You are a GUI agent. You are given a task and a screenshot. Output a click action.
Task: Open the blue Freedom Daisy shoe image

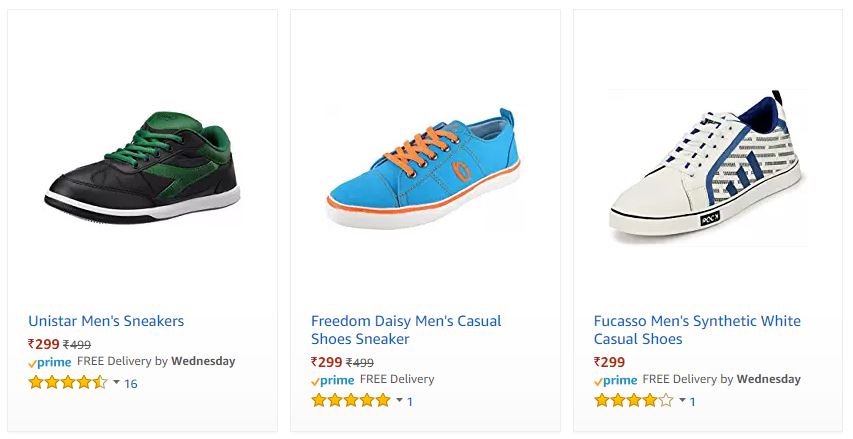(424, 168)
